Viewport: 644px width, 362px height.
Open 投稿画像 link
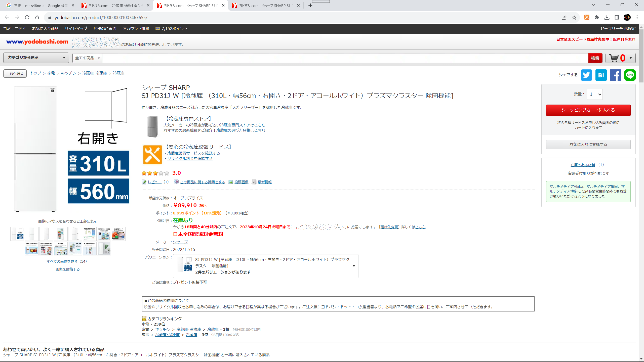(x=241, y=182)
